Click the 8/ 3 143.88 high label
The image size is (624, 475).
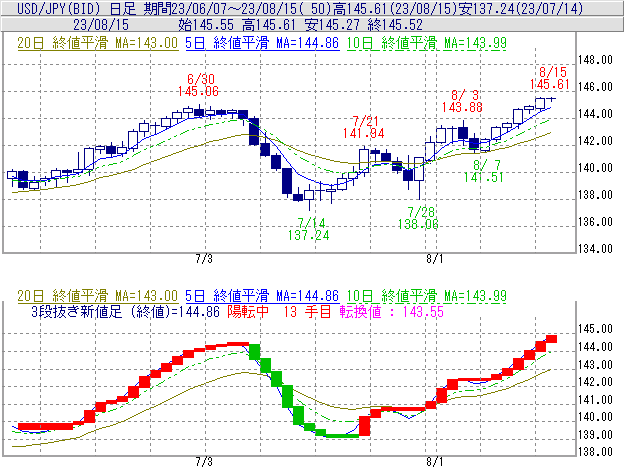point(462,101)
